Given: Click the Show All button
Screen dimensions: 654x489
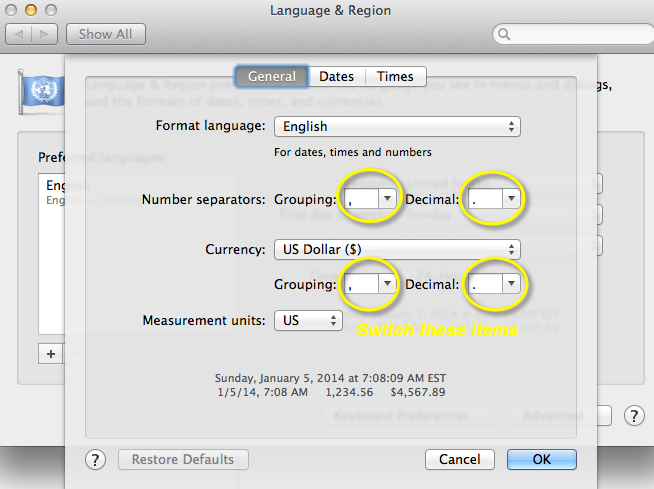Looking at the screenshot, I should point(106,34).
